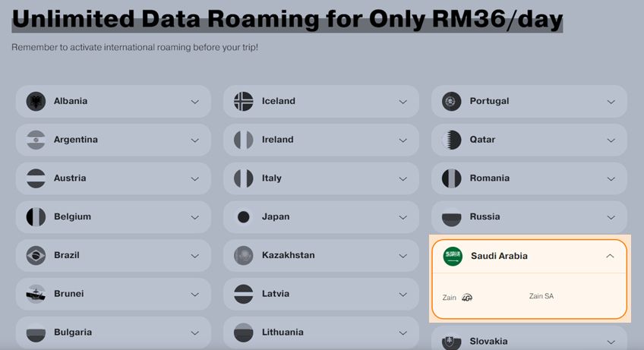Expand the Italy row chevron
Viewport: 644px width, 350px height.
click(x=403, y=178)
